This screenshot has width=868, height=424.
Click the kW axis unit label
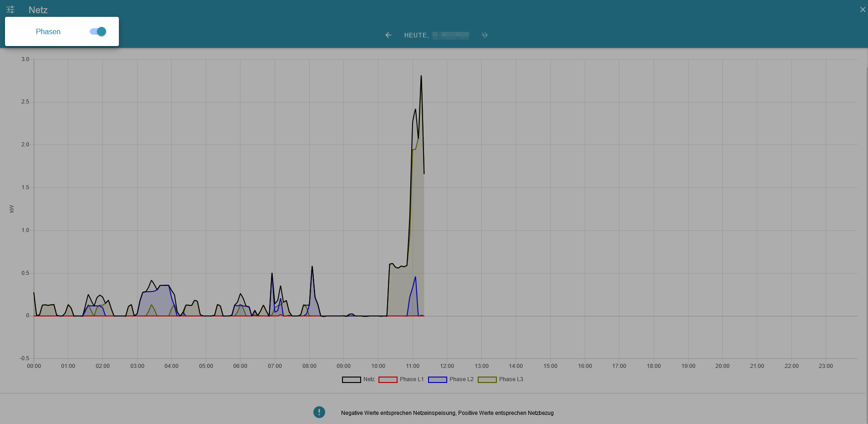[11, 209]
